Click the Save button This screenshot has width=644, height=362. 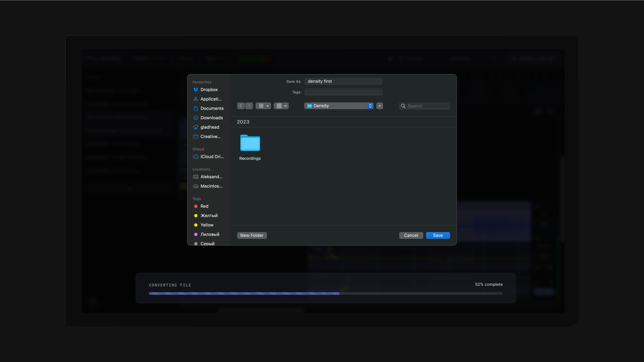coord(438,235)
